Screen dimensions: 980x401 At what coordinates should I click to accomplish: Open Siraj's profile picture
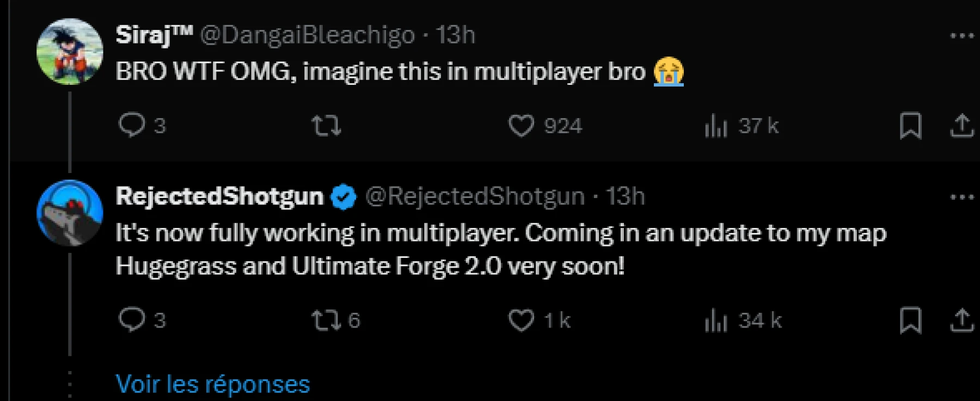pyautogui.click(x=70, y=52)
